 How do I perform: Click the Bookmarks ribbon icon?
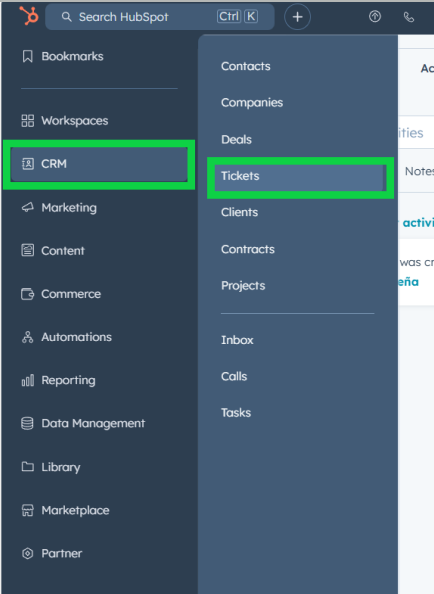27,56
